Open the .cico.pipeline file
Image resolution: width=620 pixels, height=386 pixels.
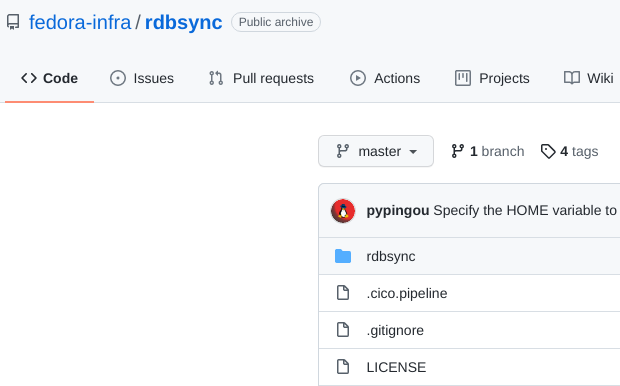click(x=407, y=293)
